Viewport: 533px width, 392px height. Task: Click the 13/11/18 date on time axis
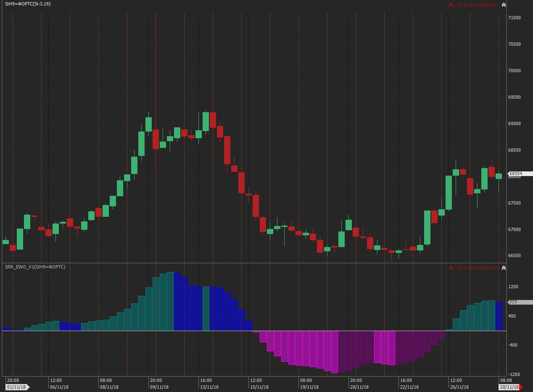(x=209, y=387)
